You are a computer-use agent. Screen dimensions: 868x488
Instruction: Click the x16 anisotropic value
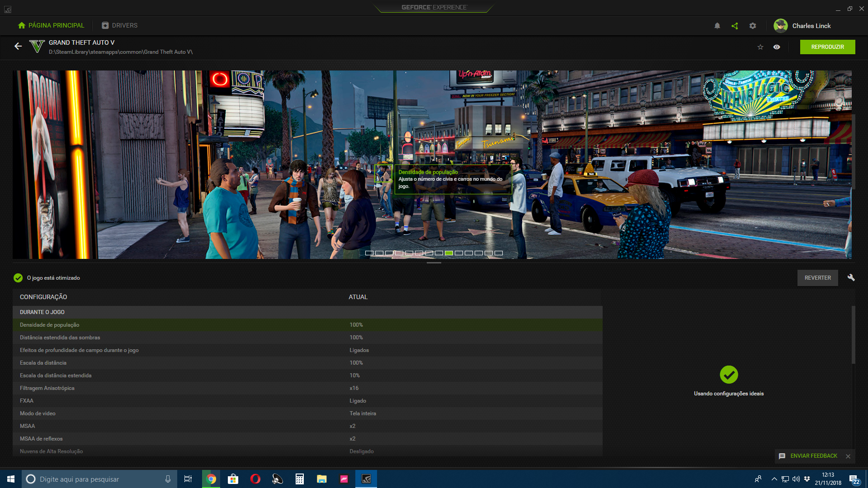point(354,388)
